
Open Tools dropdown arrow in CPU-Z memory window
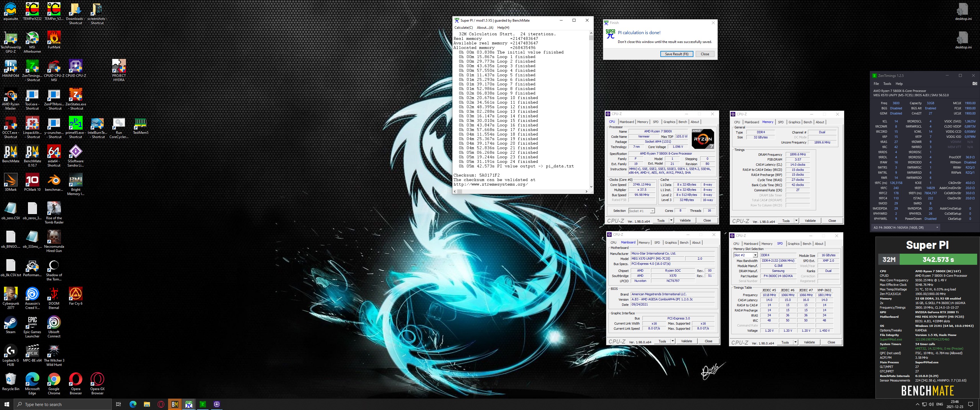pos(796,221)
